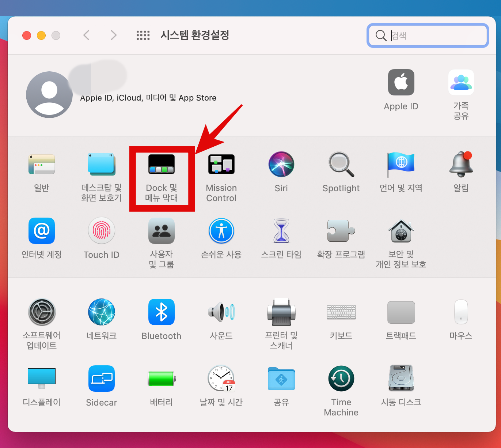501x448 pixels.
Task: Minimize the window with yellow button
Action: [x=41, y=35]
